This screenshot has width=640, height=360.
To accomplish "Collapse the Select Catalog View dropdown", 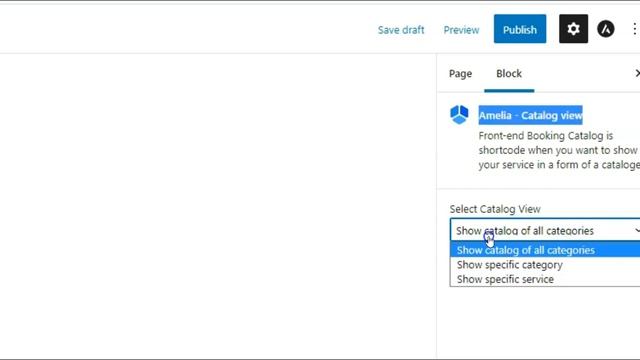I will tap(545, 230).
